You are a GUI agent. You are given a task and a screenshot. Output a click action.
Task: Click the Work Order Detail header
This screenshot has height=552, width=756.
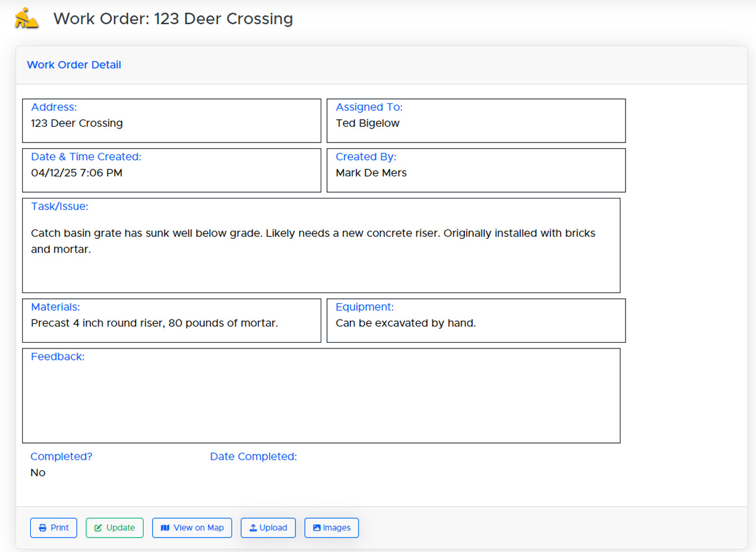tap(74, 65)
